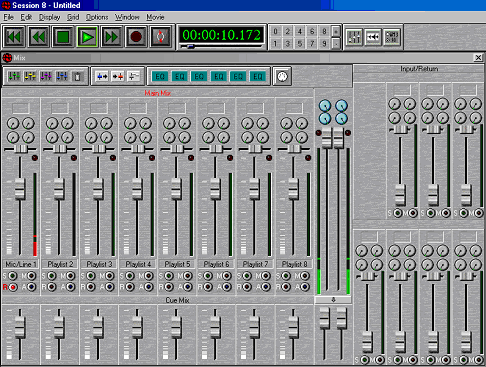The width and height of the screenshot is (486, 367).
Task: Click the SMPTE time icon in top toolbar
Action: (x=392, y=37)
